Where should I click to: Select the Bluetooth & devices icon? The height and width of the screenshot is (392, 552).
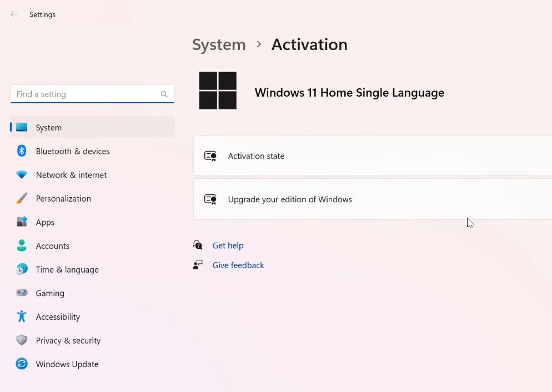21,151
